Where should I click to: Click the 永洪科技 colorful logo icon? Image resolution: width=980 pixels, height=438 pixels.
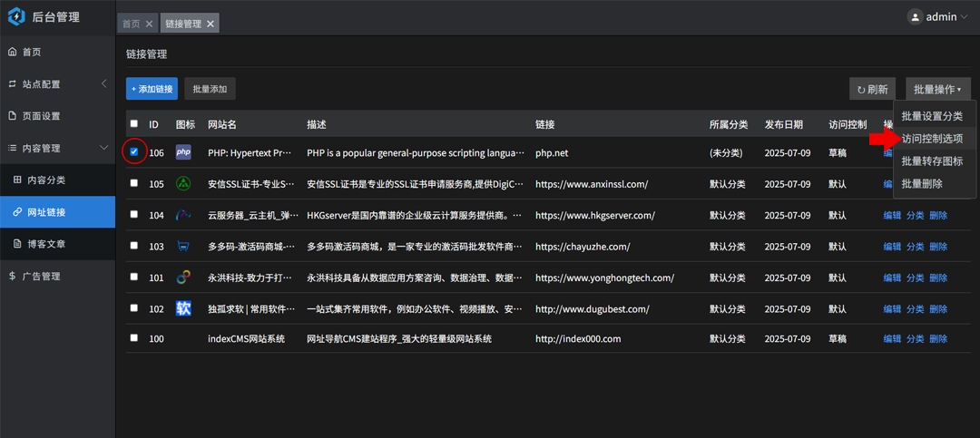click(183, 277)
